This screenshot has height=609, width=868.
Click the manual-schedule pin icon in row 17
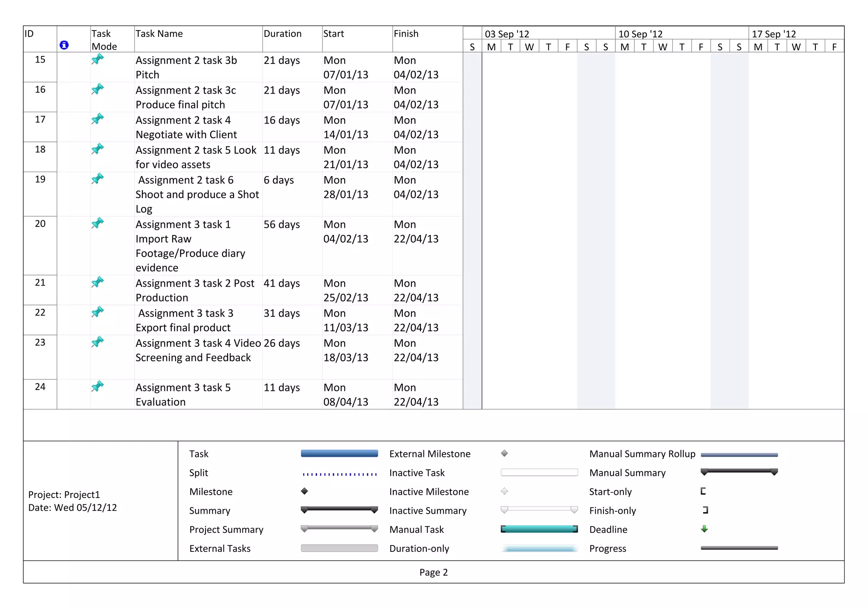point(97,119)
